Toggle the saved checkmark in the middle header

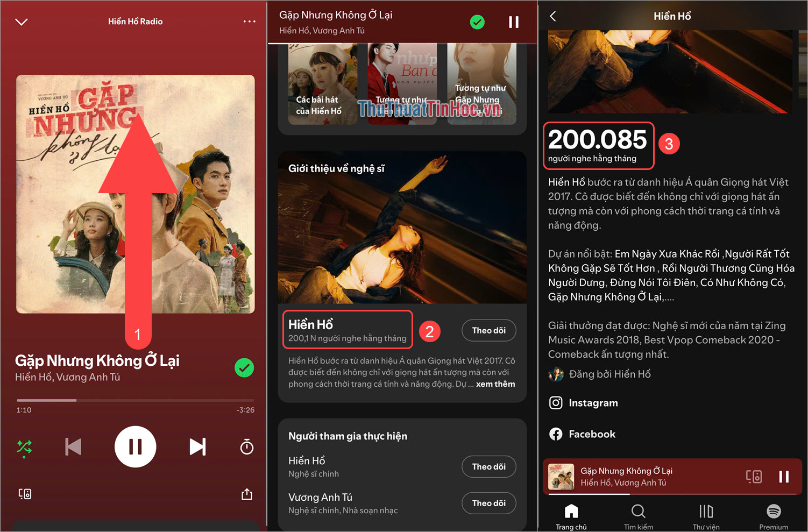point(477,22)
